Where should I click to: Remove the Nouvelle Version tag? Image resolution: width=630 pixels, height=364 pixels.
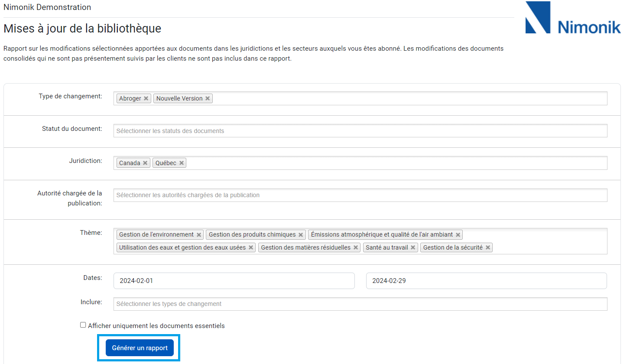point(208,98)
